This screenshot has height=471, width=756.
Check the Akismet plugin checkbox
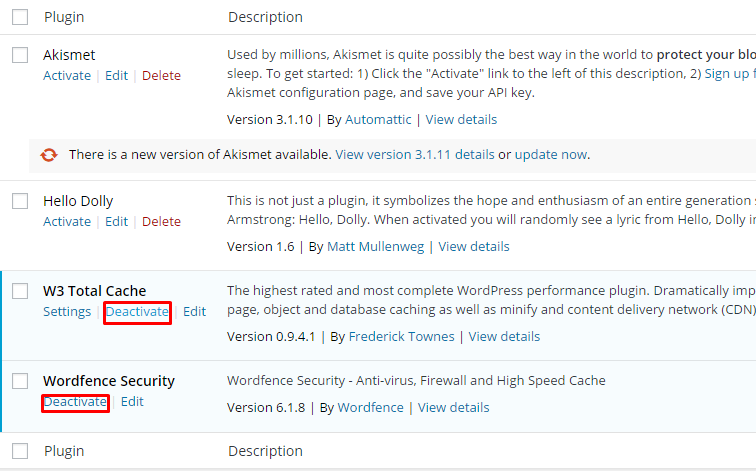tap(20, 55)
